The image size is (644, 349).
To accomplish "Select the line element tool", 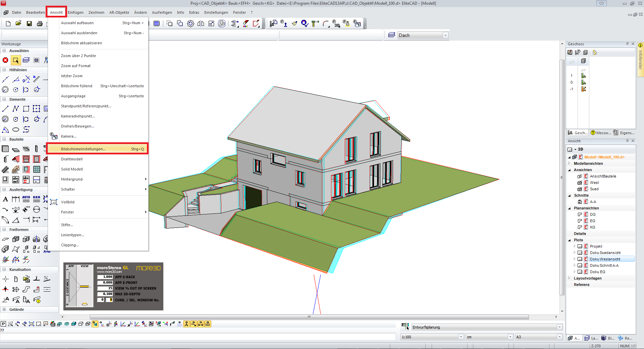I will click(5, 109).
